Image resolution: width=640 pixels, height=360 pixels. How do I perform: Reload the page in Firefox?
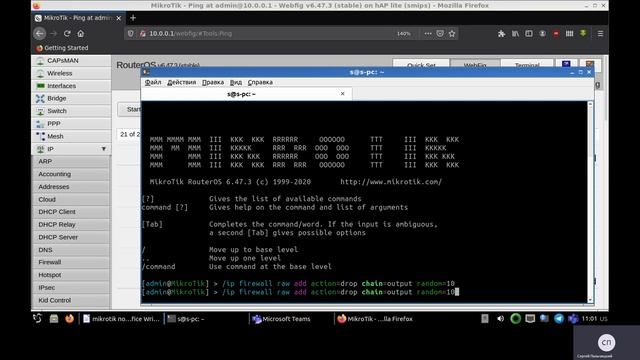pyautogui.click(x=67, y=33)
